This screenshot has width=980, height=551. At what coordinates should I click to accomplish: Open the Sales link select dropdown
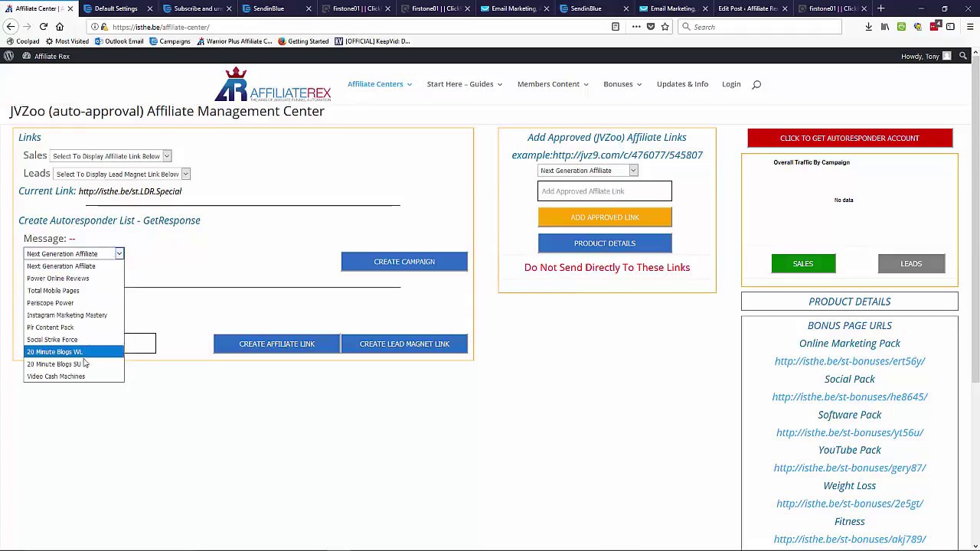(x=111, y=156)
